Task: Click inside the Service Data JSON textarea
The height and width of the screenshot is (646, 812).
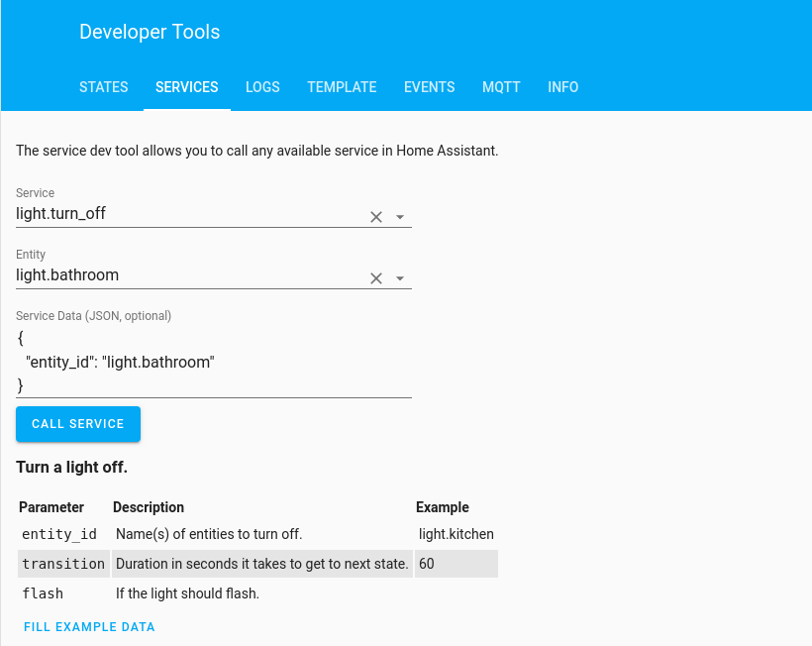Action: tap(214, 362)
